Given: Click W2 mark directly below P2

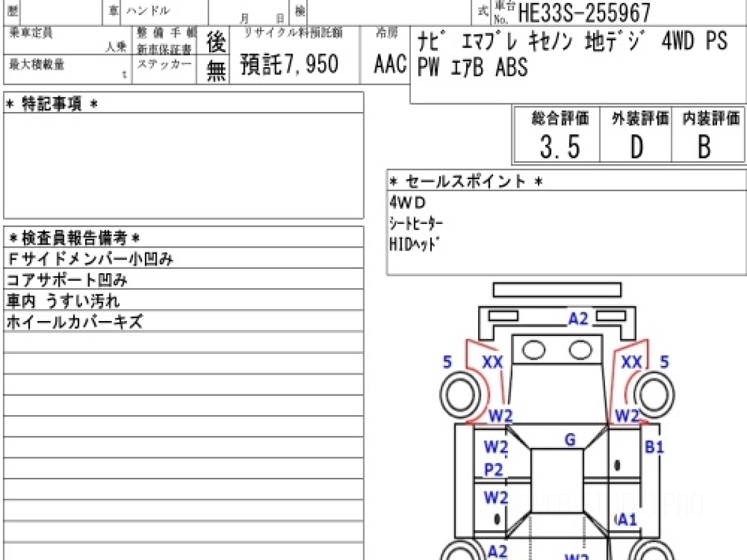Looking at the screenshot, I should click(496, 497).
